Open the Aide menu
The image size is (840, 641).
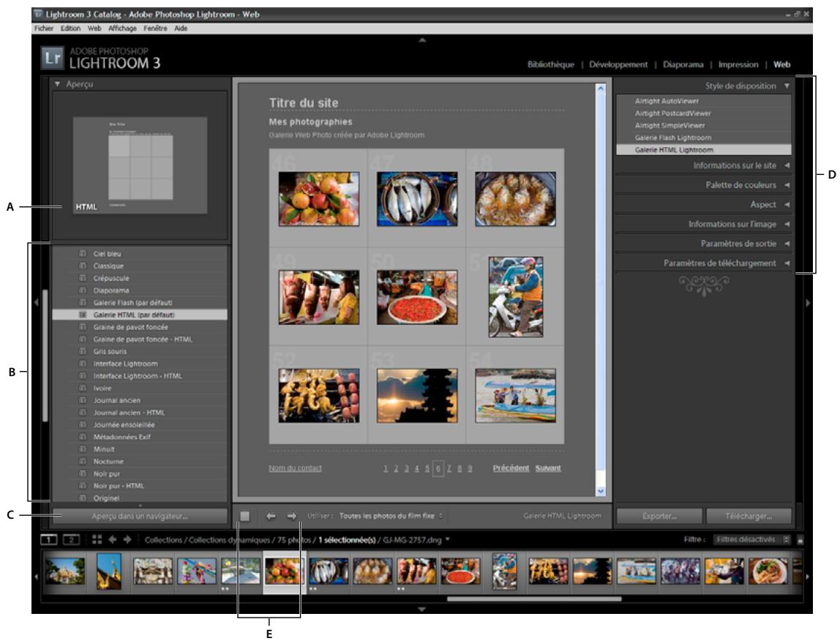(181, 29)
